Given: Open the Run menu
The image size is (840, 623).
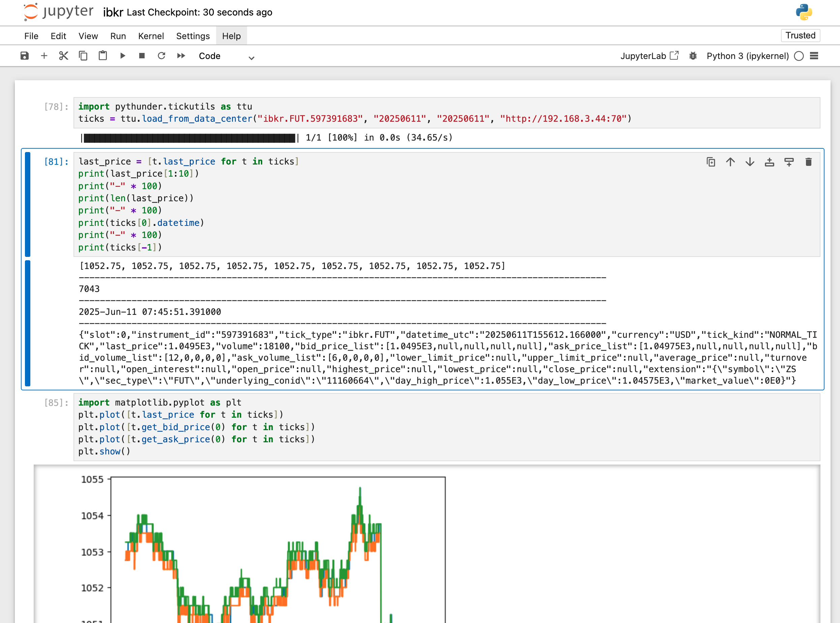Looking at the screenshot, I should tap(118, 36).
